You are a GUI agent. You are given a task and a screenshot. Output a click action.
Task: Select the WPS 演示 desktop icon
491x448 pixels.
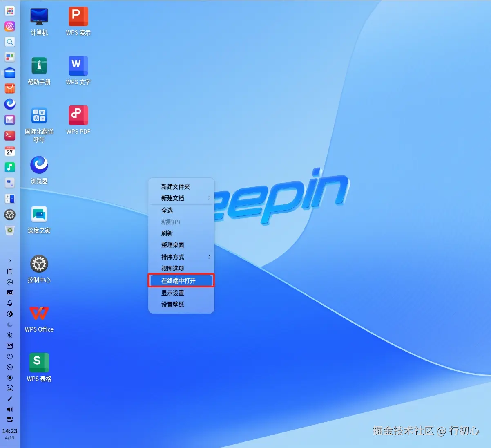pos(78,22)
